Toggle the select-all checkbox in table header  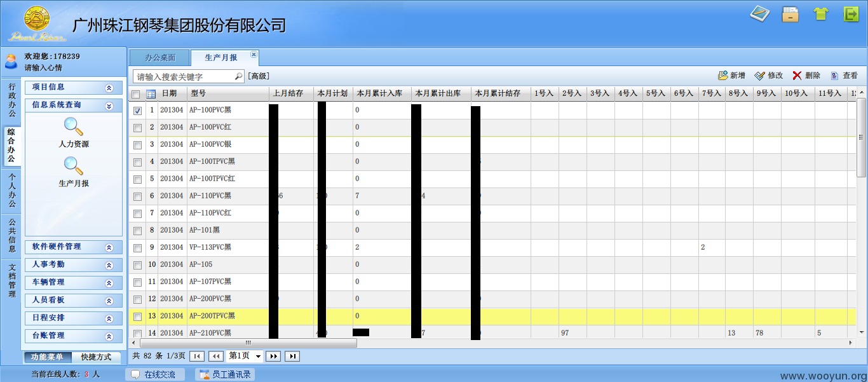136,94
